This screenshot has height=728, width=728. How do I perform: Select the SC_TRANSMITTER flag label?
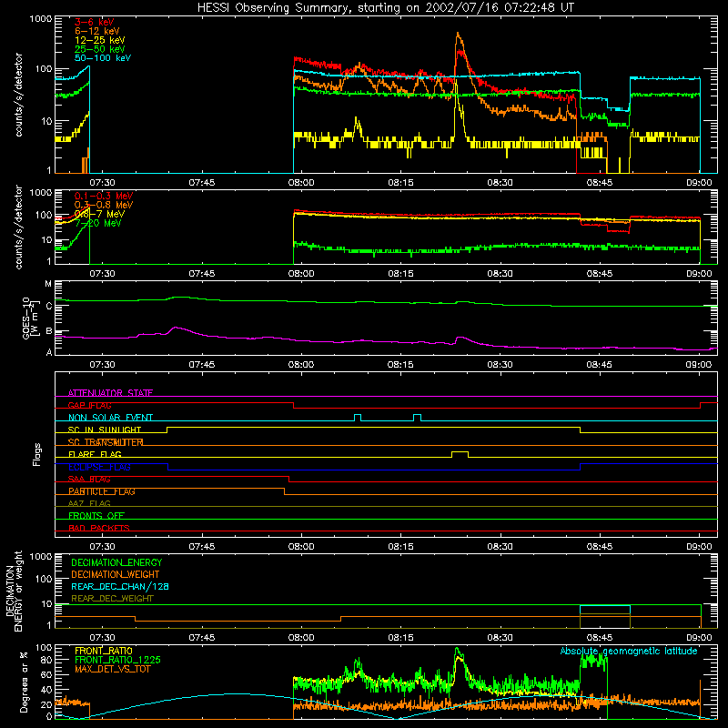(x=106, y=442)
